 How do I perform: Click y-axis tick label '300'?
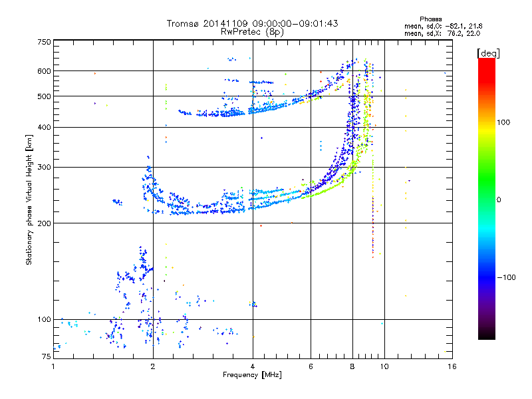point(45,168)
